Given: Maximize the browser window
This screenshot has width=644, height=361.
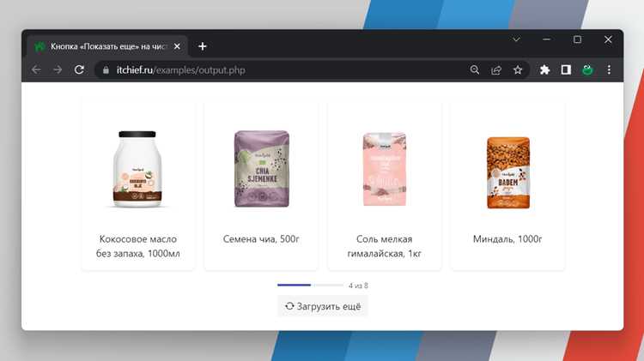Looking at the screenshot, I should (577, 39).
